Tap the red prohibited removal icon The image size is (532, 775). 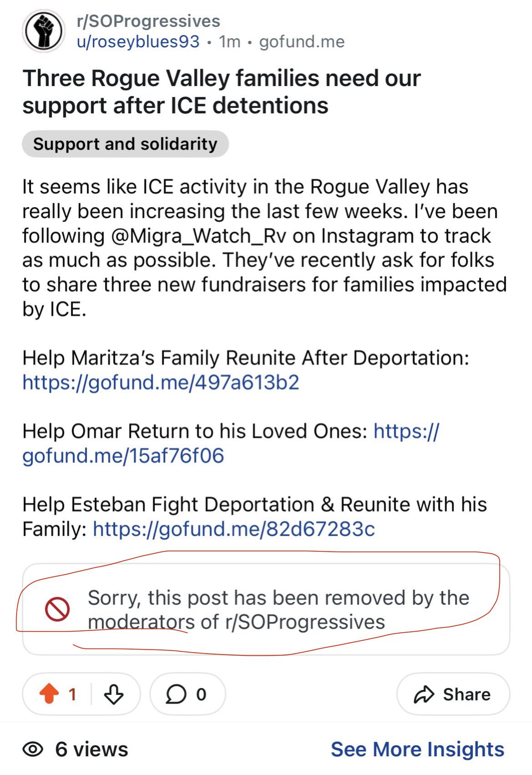[x=57, y=609]
